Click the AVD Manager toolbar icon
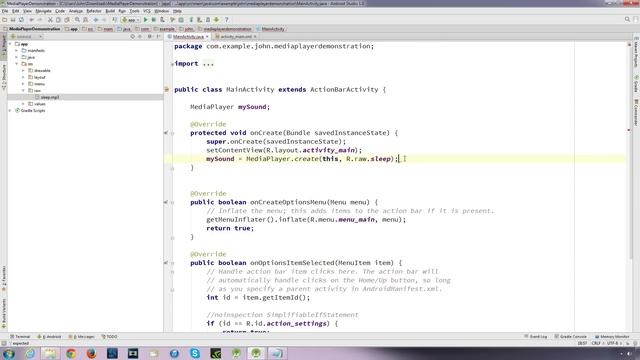The width and height of the screenshot is (640, 360). (200, 20)
